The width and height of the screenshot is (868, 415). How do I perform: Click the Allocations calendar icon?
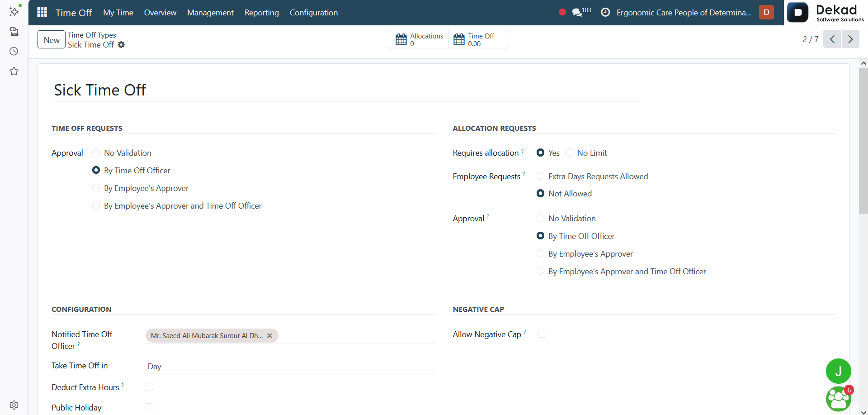pyautogui.click(x=401, y=39)
